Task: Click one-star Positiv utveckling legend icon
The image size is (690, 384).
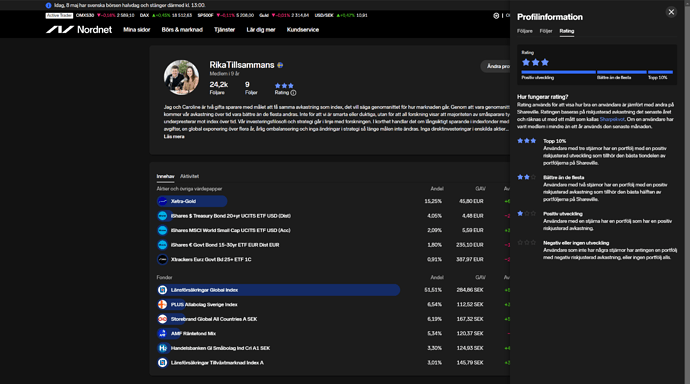Action: (x=527, y=214)
